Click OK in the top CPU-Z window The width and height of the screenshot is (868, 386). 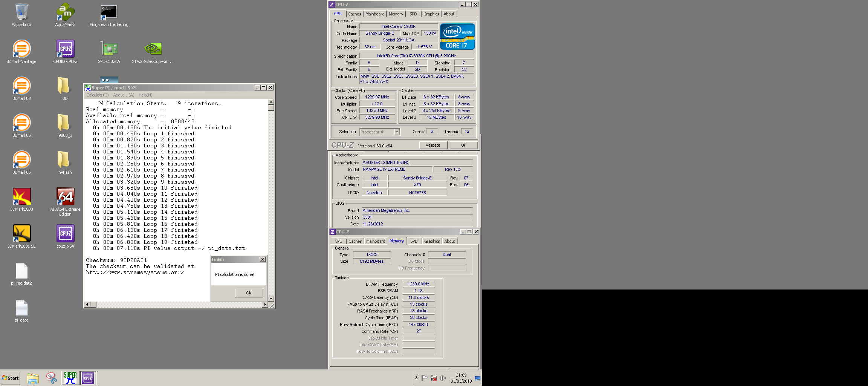463,145
